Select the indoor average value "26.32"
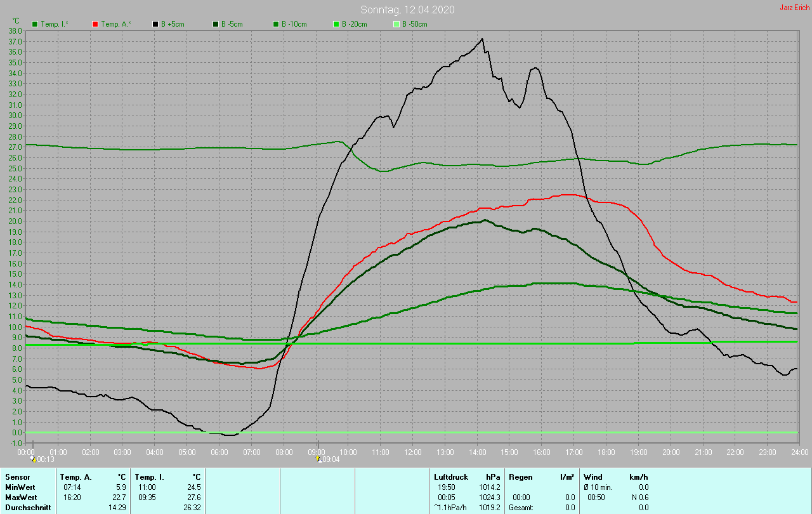812x514 pixels. [192, 508]
